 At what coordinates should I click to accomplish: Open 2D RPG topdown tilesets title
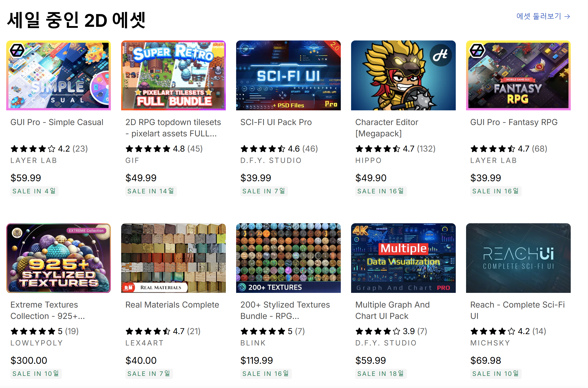173,128
